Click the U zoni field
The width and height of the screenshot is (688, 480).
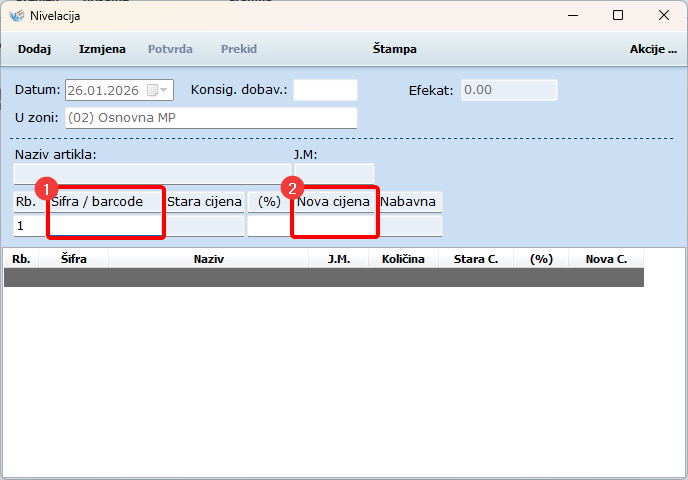(x=211, y=118)
